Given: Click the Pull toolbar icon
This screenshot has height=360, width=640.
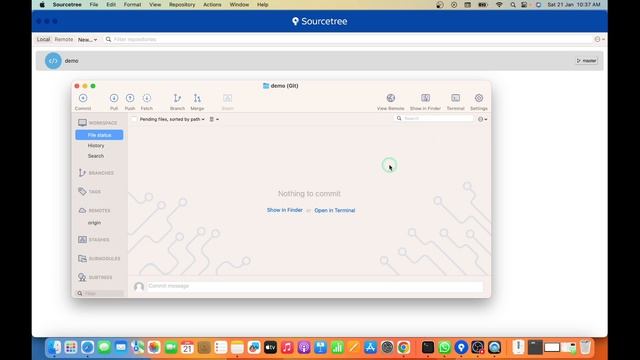Looking at the screenshot, I should (x=114, y=98).
